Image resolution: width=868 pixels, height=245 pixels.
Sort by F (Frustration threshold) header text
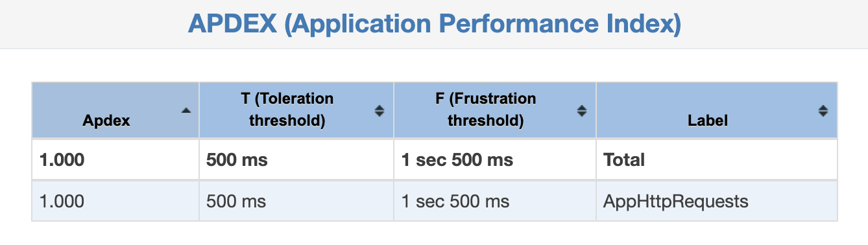pyautogui.click(x=485, y=110)
